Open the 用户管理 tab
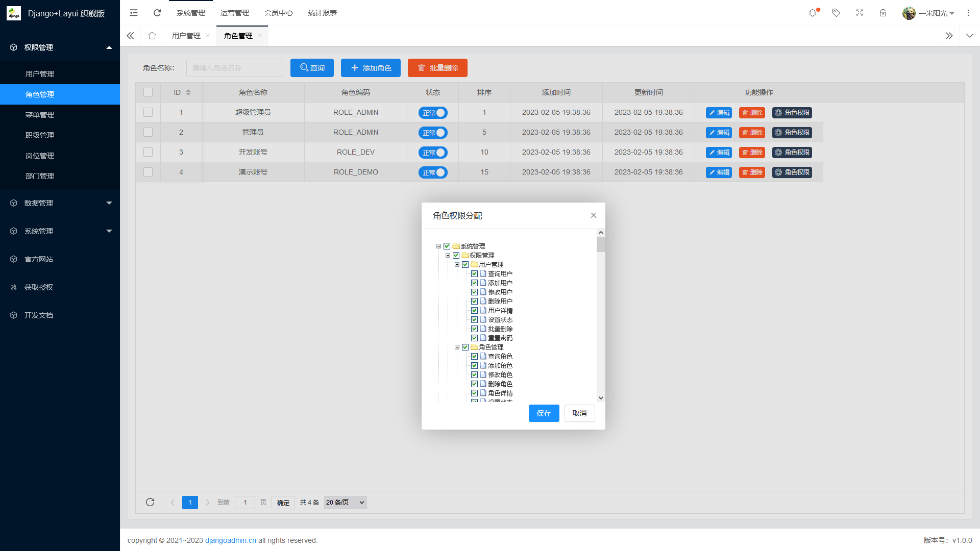This screenshot has height=551, width=980. (x=187, y=35)
